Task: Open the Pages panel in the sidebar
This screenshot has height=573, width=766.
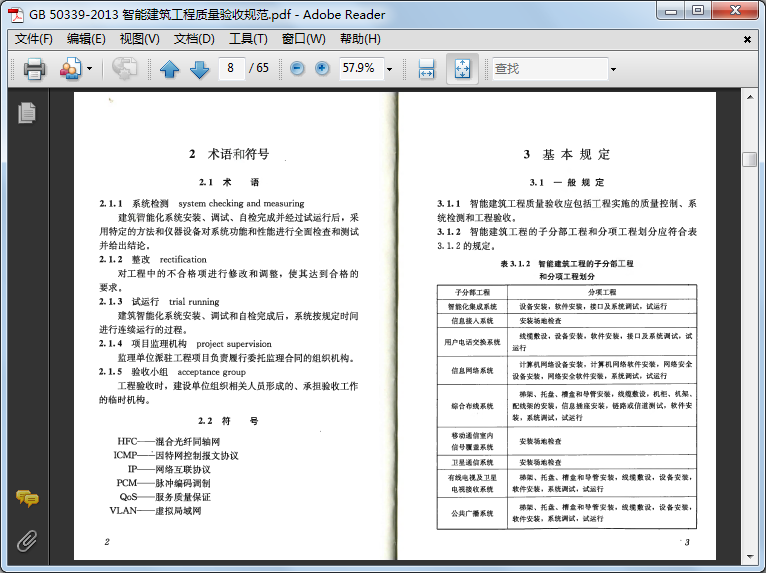Action: coord(27,113)
